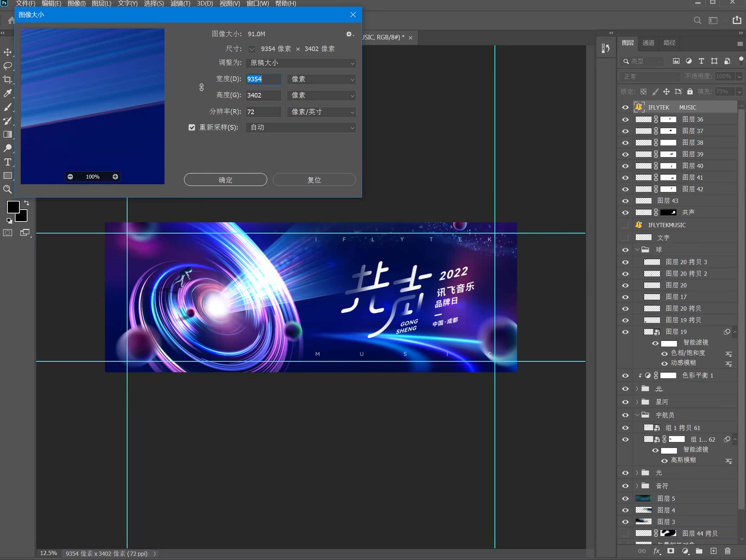The width and height of the screenshot is (746, 560).
Task: Expand the 音符 layer group
Action: 637,486
